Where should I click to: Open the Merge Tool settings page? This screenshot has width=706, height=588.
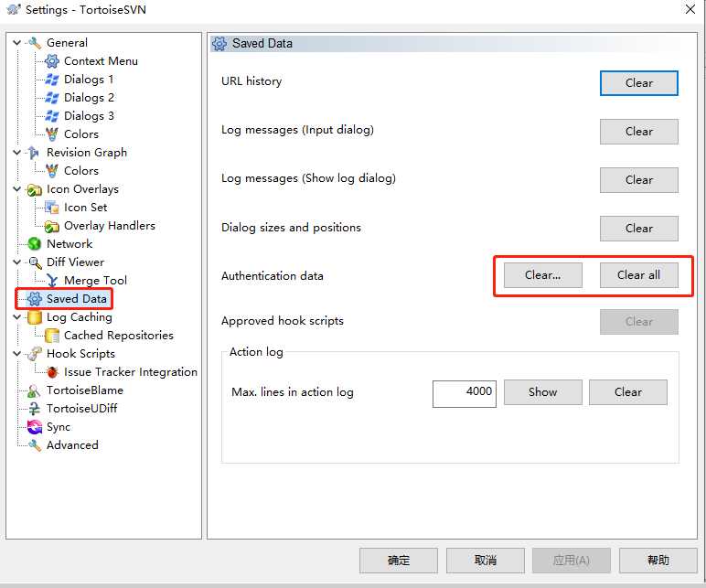click(x=95, y=281)
